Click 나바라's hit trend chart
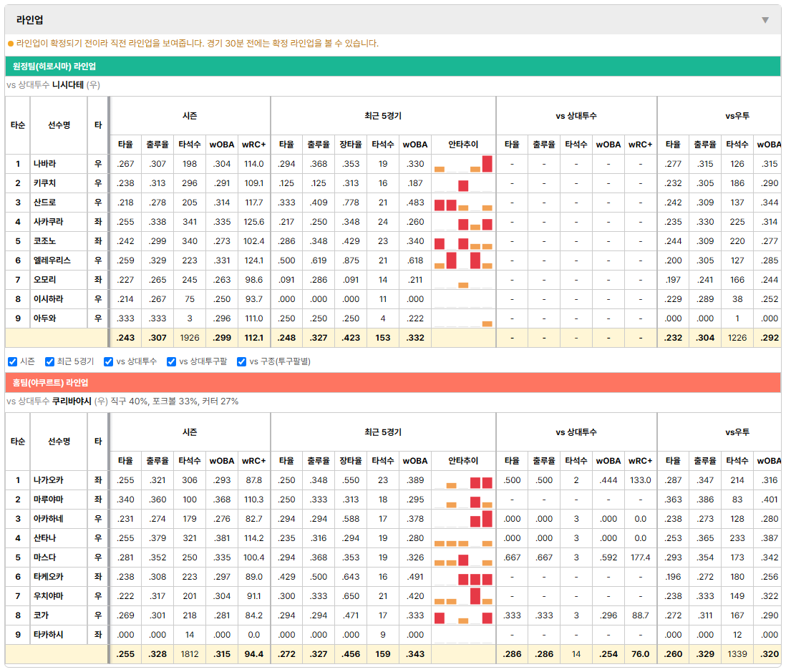The width and height of the screenshot is (786, 672). click(x=463, y=164)
